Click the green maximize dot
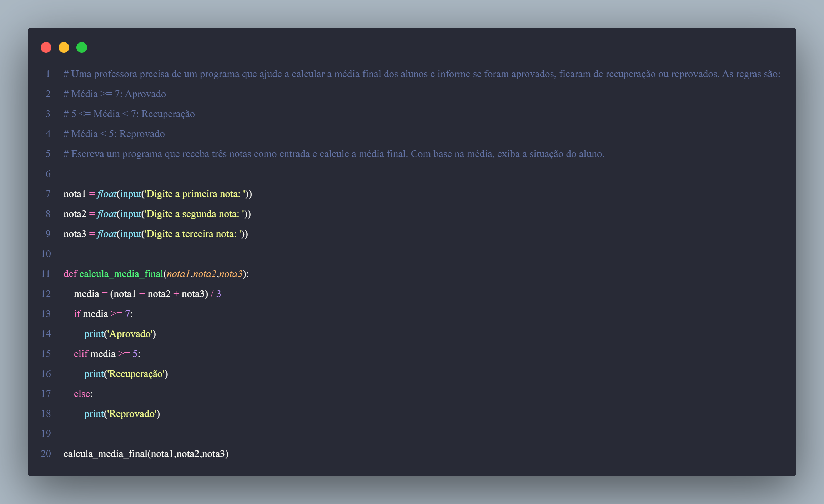Image resolution: width=824 pixels, height=504 pixels. pyautogui.click(x=82, y=47)
